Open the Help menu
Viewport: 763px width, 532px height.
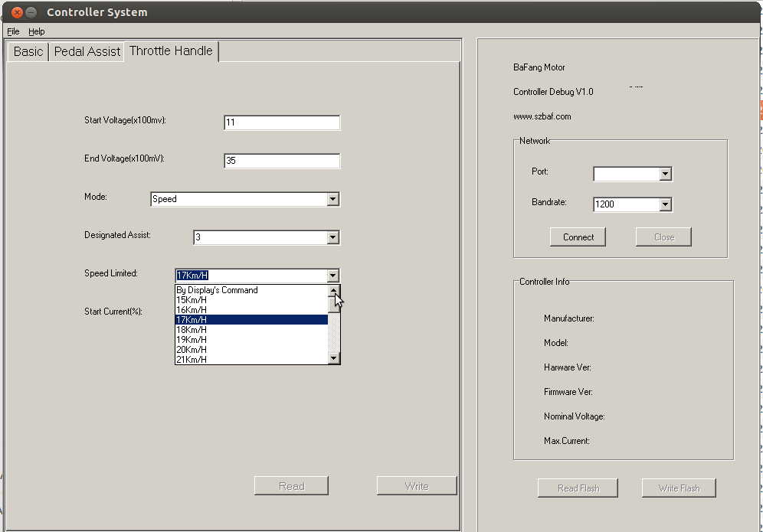click(x=37, y=31)
